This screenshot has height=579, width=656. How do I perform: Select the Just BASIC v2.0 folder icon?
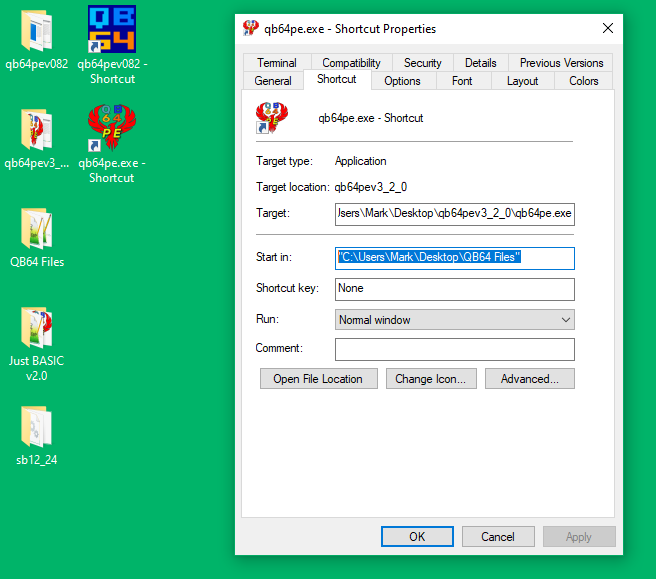pos(36,328)
